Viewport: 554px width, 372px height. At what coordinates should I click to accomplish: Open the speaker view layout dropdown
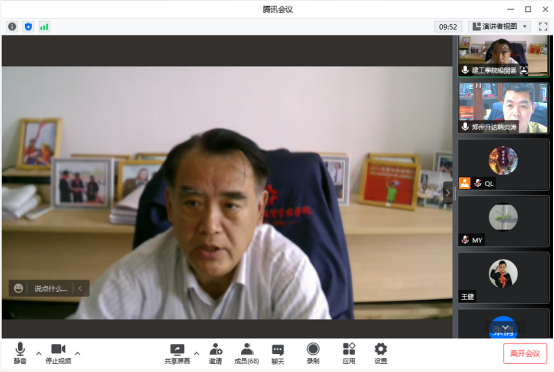(500, 26)
